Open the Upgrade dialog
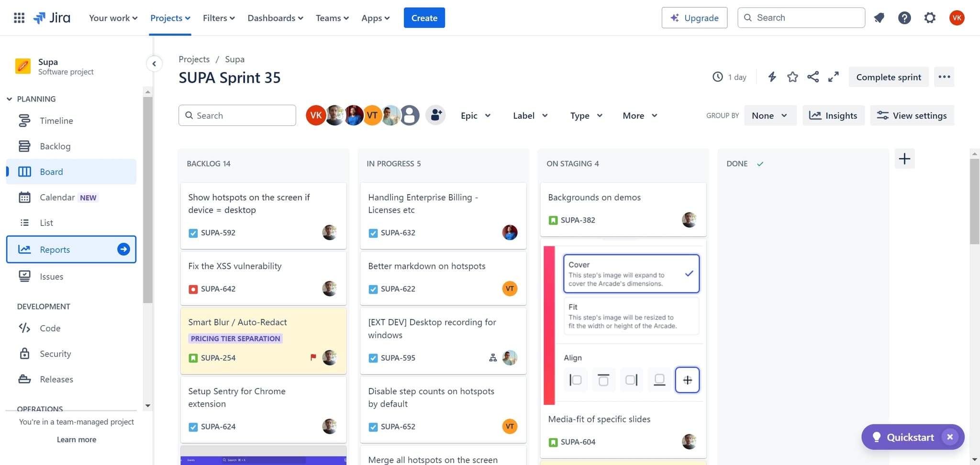This screenshot has height=465, width=980. click(694, 18)
